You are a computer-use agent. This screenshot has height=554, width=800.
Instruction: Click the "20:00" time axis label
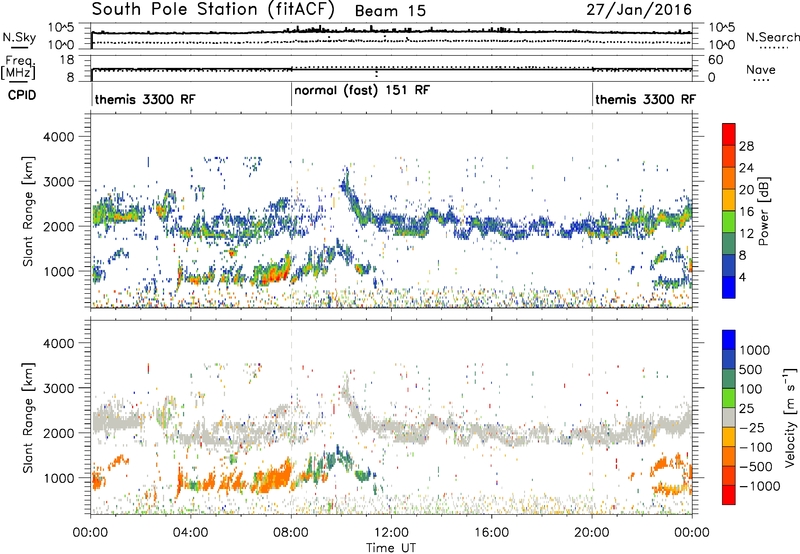[592, 533]
